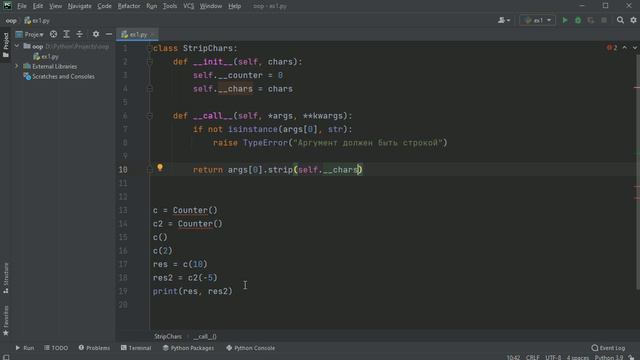
Task: Click ex1.py in navigation bar
Action: point(37,20)
